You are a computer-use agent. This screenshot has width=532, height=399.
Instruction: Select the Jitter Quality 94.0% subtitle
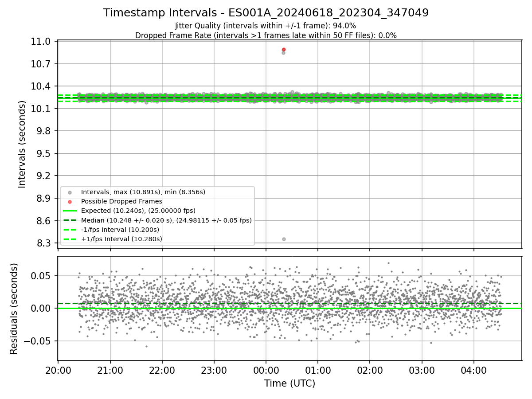[266, 26]
